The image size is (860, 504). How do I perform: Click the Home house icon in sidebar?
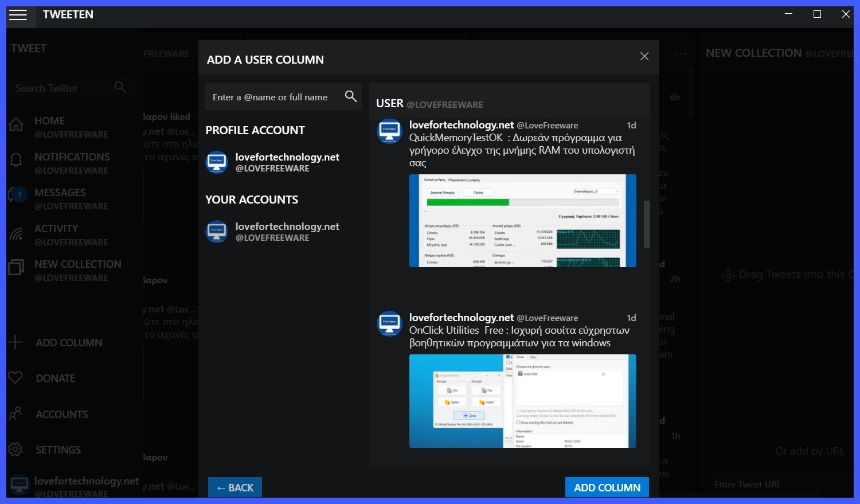point(16,124)
